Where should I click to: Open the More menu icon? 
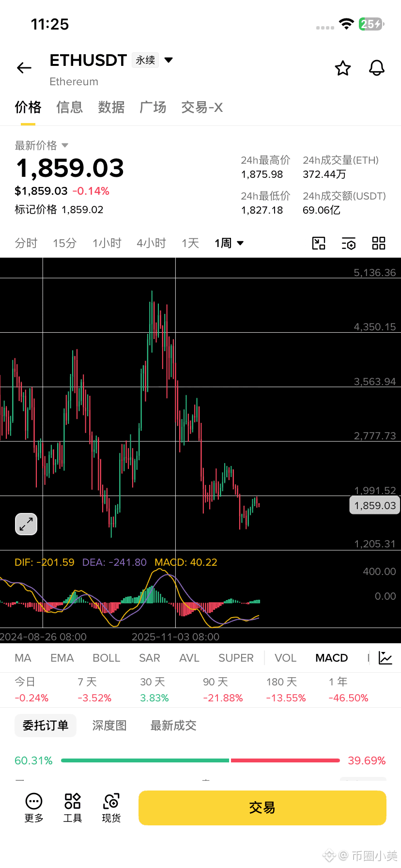(34, 808)
